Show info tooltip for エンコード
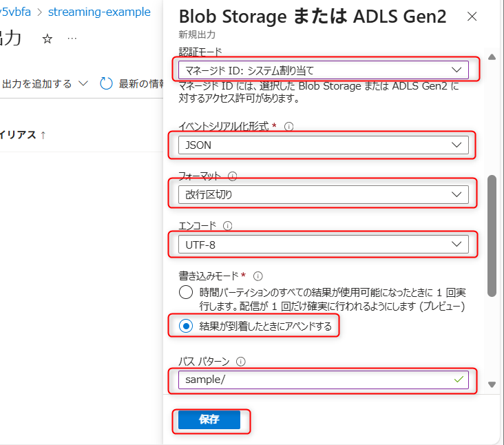504x445 pixels. 228,225
